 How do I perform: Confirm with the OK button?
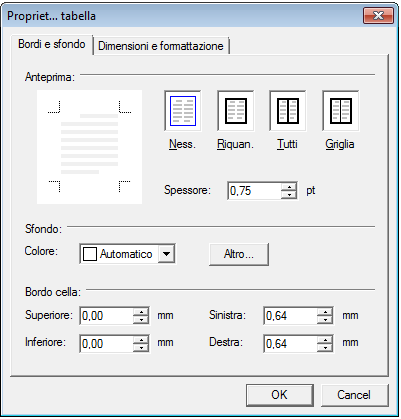click(280, 395)
